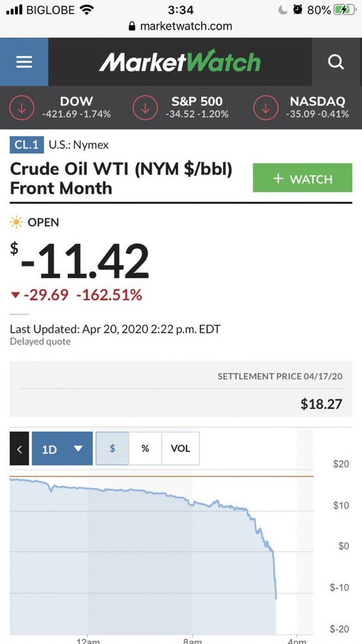Tap the marketwatch.com address bar
Viewport: 362px width, 644px height.
pos(180,27)
